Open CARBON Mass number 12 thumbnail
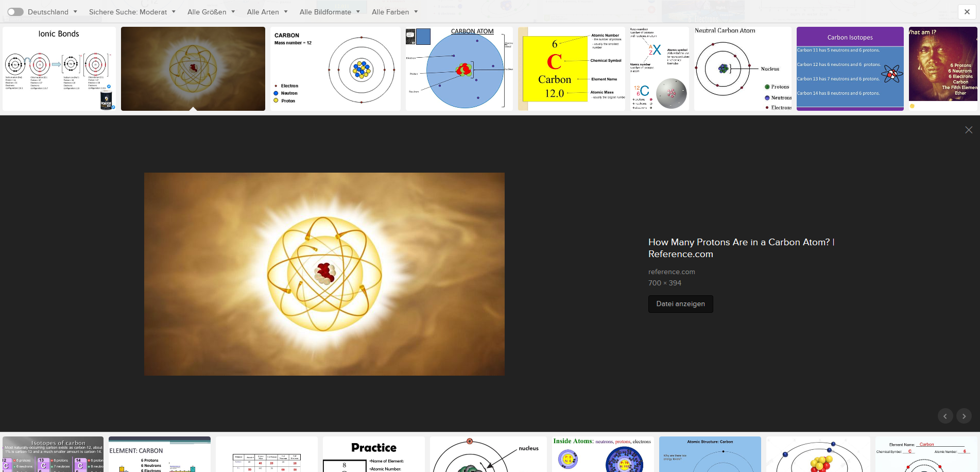Screen dimensions: 980x472 [335, 69]
